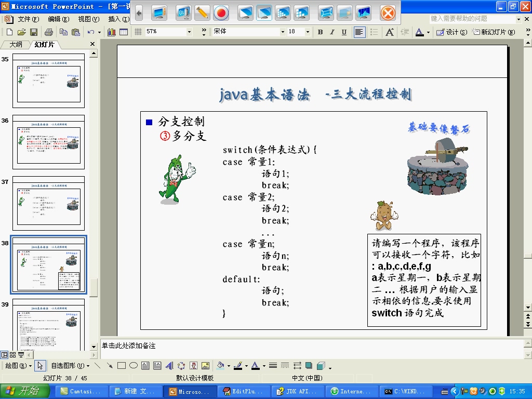Insert diagram or organization chart icon
The width and height of the screenshot is (532, 399).
pyautogui.click(x=181, y=365)
